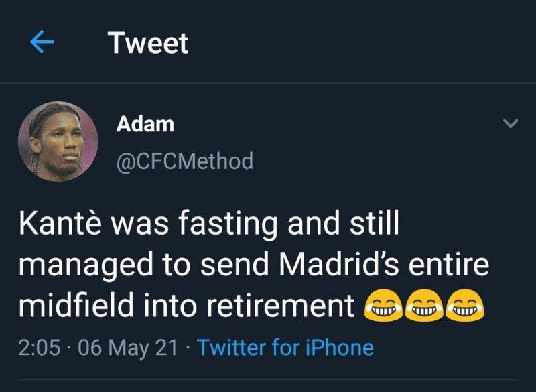536x392 pixels.
Task: Visit the @CFCMethod handle
Action: [184, 161]
